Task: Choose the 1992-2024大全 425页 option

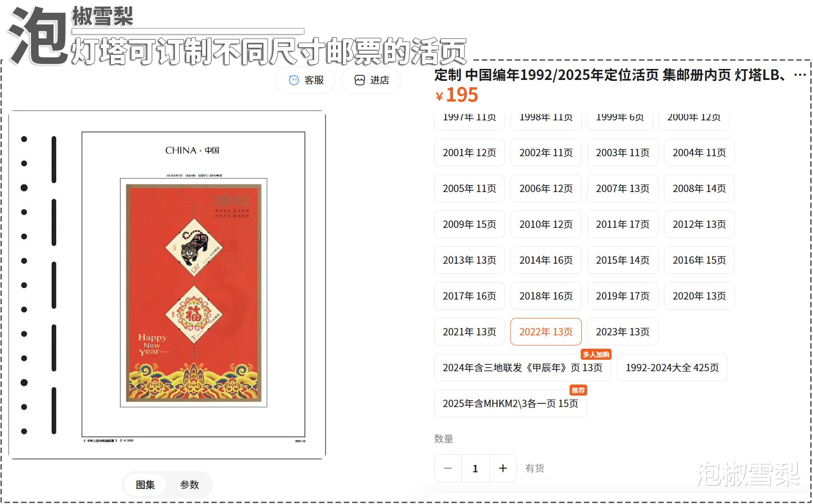Action: click(672, 368)
